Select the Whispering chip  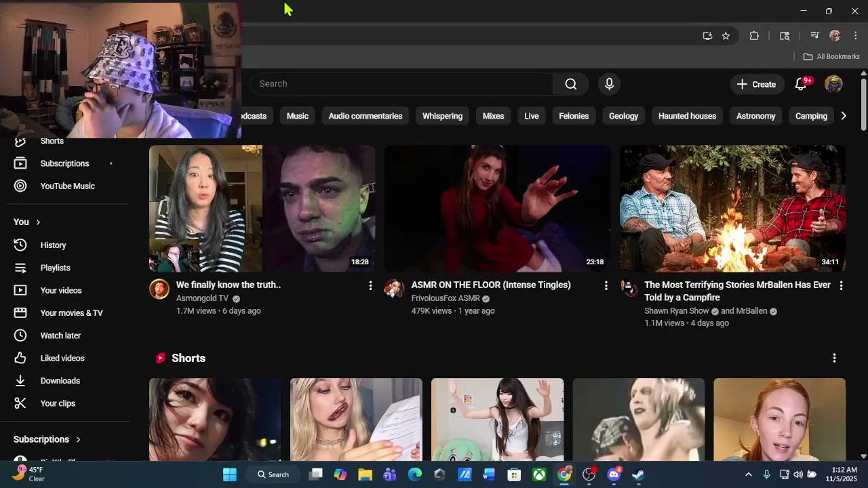(442, 116)
